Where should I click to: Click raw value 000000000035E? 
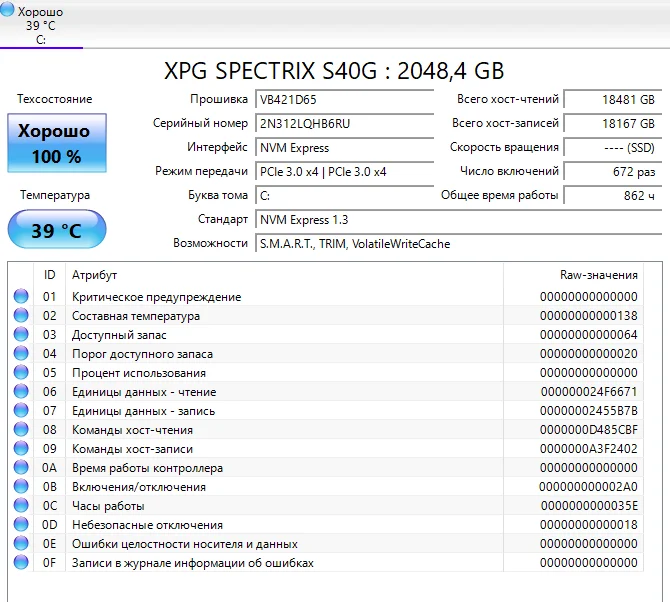coord(589,506)
